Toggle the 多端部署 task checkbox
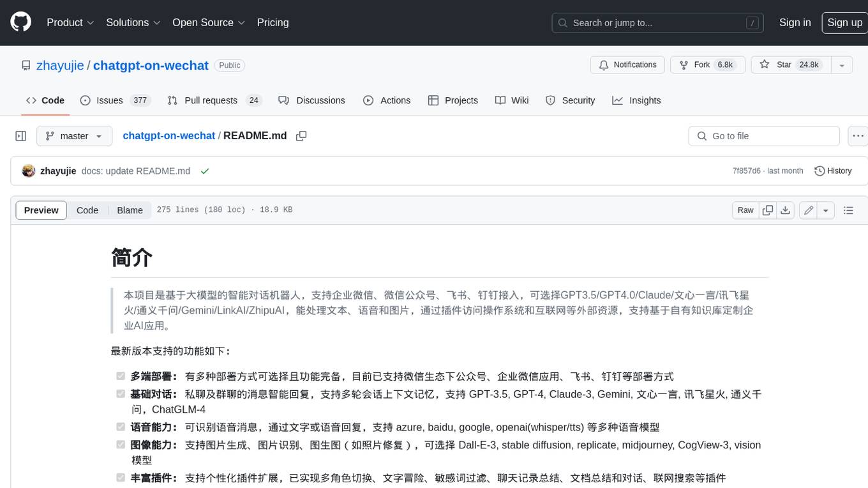The width and height of the screenshot is (868, 488). [x=120, y=376]
